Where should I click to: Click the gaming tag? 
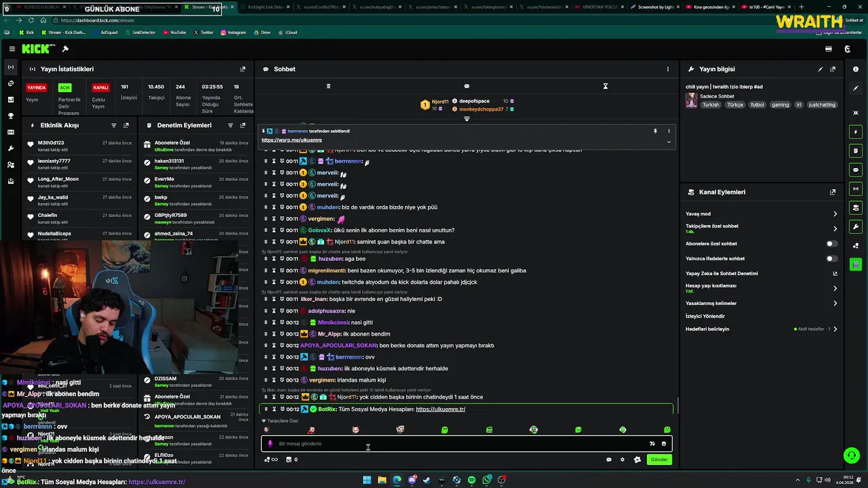coord(780,105)
